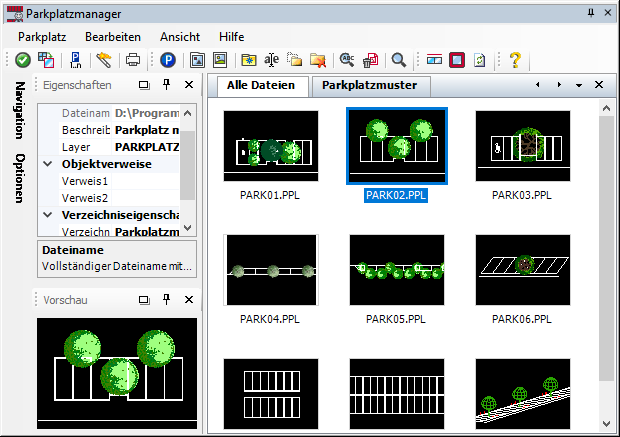620x437 pixels.
Task: Toggle pin on the Vorschau panel
Action: (167, 299)
